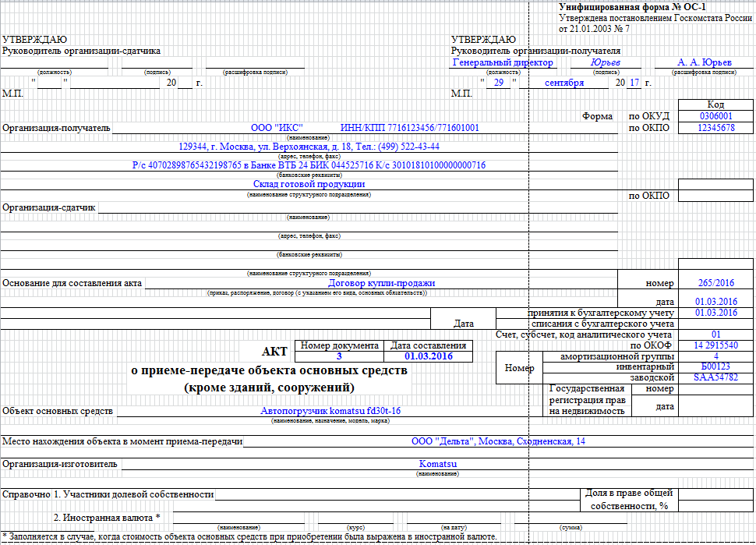Click the "амортизационной группы" label

617,357
